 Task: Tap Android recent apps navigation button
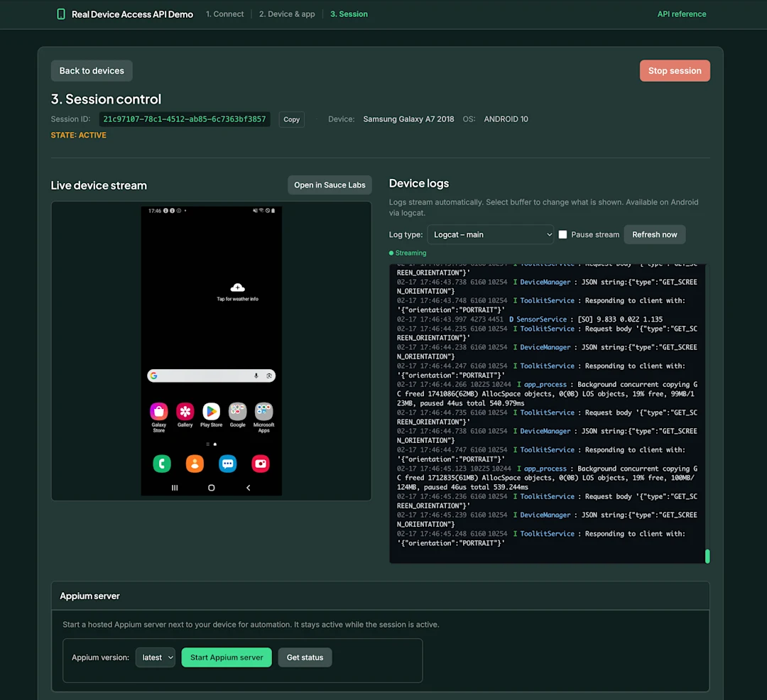pyautogui.click(x=175, y=488)
